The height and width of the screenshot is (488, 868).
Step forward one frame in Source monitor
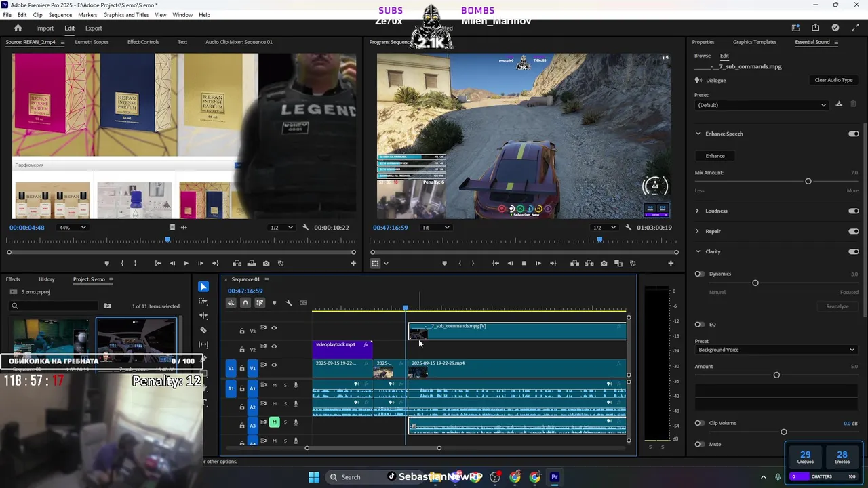coord(200,263)
